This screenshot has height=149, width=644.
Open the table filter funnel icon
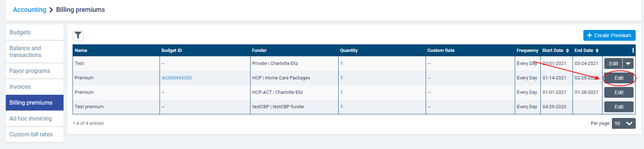click(78, 35)
